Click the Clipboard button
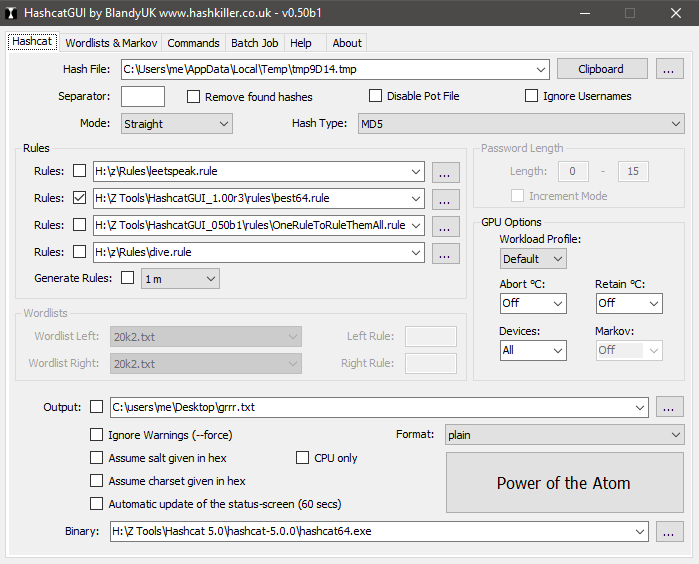The height and width of the screenshot is (564, 699). click(600, 69)
